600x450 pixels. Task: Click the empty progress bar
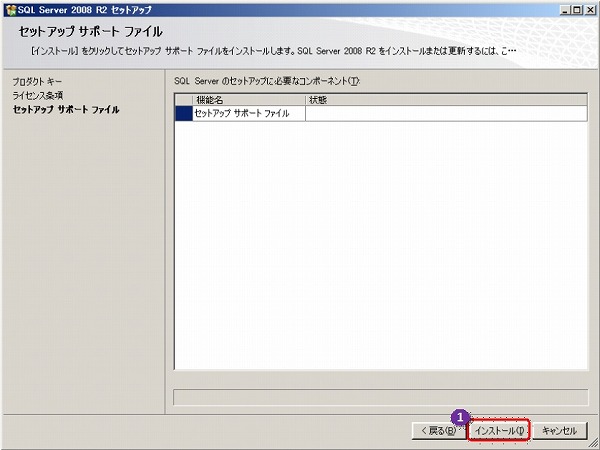(x=380, y=397)
